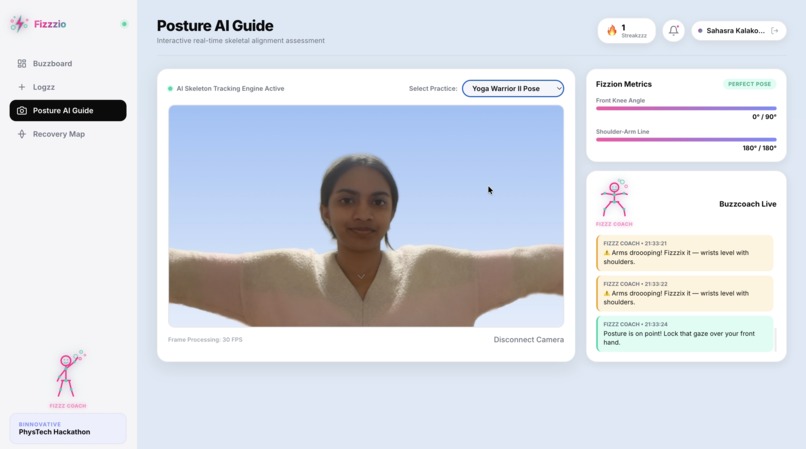Screen dimensions: 806x449
Task: Click the green dot beside AI Skeleton Tracking
Action: [170, 88]
